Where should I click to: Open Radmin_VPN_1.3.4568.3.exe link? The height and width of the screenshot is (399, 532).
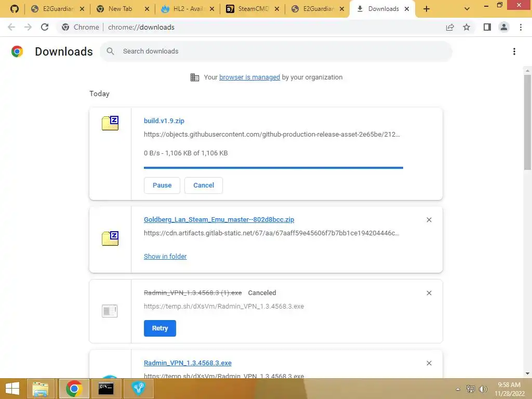188,363
